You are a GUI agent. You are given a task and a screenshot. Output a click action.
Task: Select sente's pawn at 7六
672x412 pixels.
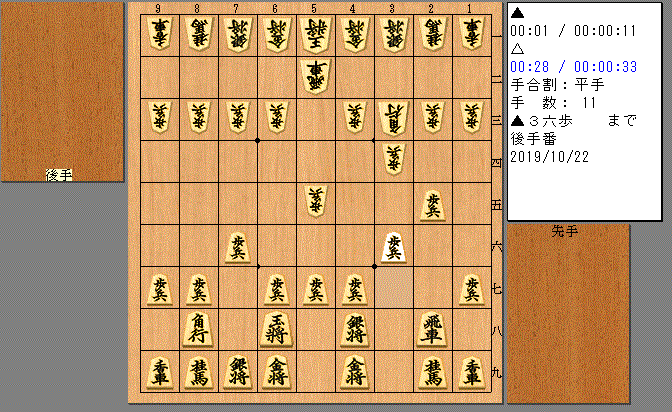(x=238, y=248)
